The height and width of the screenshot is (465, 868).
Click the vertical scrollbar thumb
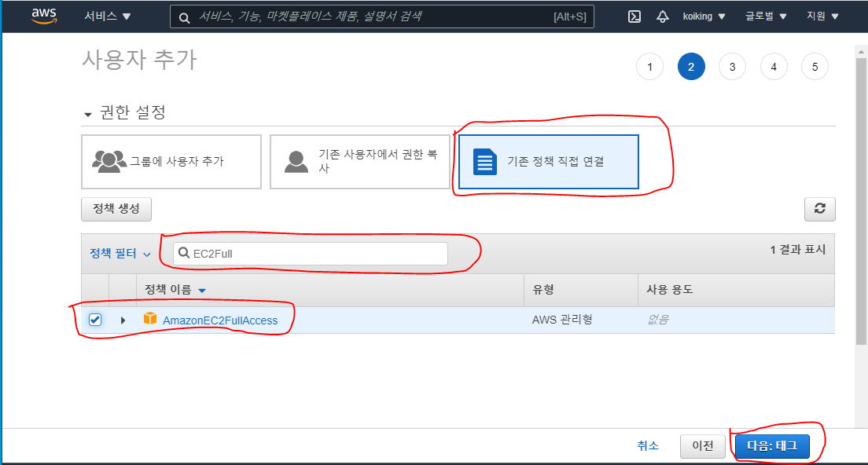coord(861,201)
